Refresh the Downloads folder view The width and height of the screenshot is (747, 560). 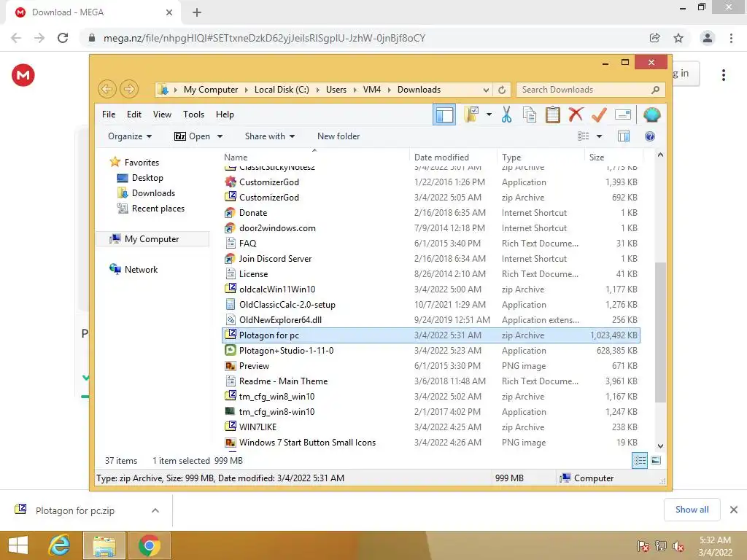[502, 90]
